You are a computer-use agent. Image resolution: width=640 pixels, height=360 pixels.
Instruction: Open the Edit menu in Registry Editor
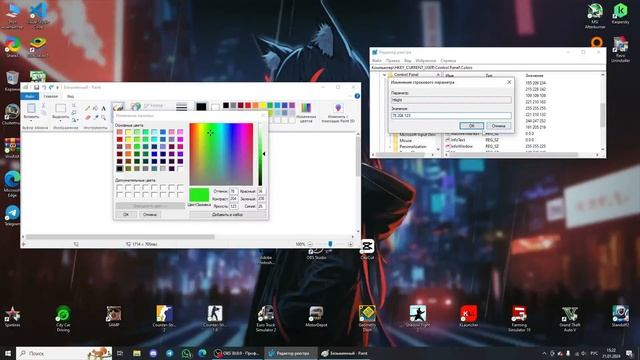pos(393,61)
